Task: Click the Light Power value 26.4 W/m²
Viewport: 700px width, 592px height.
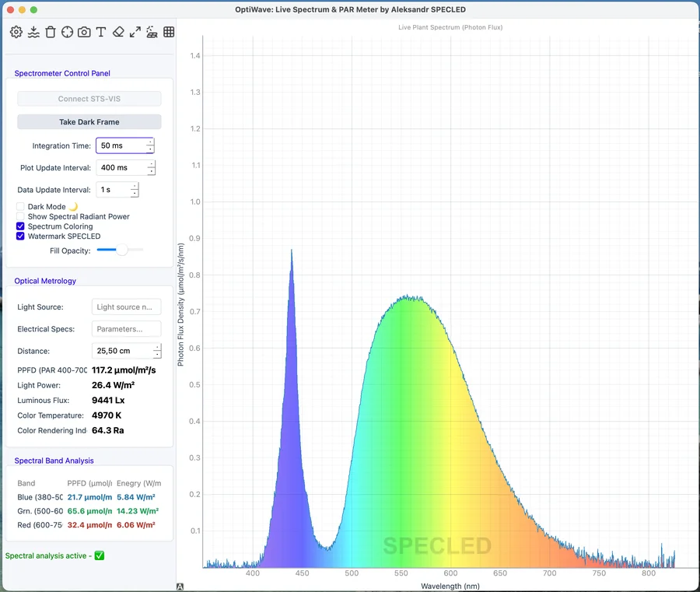Action: point(113,385)
